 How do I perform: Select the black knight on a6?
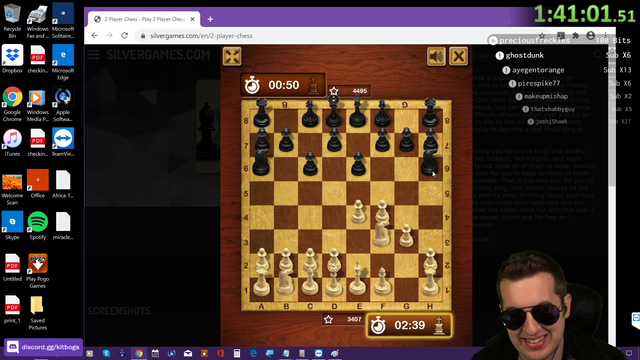(x=261, y=162)
